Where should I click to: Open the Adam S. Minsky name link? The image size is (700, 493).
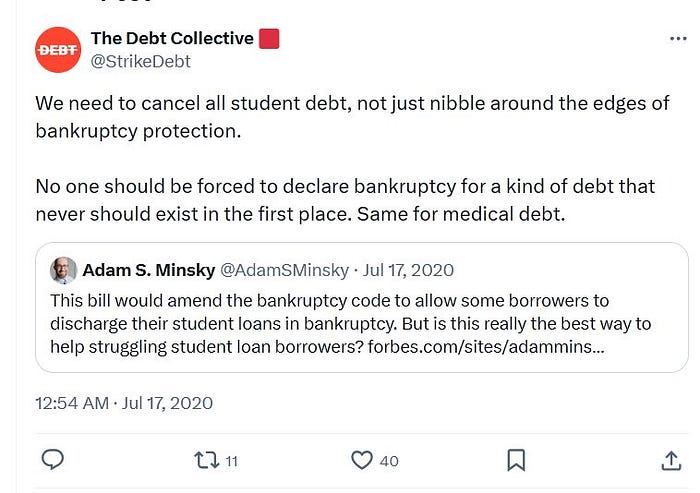[x=149, y=270]
